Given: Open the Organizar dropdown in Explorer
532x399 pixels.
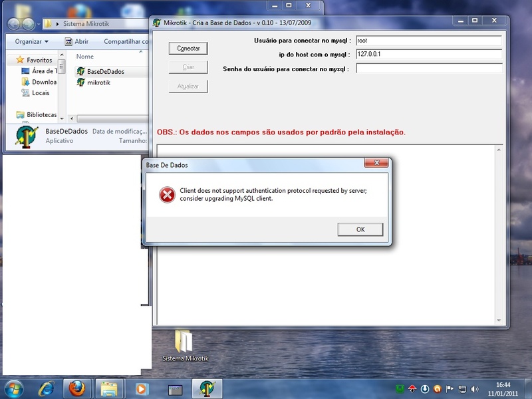Looking at the screenshot, I should pos(31,41).
